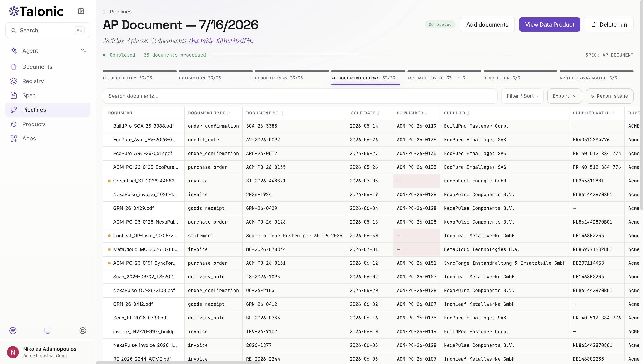Viewport: 643px width, 364px height.
Task: Open Documents from the sidebar
Action: (x=48, y=67)
